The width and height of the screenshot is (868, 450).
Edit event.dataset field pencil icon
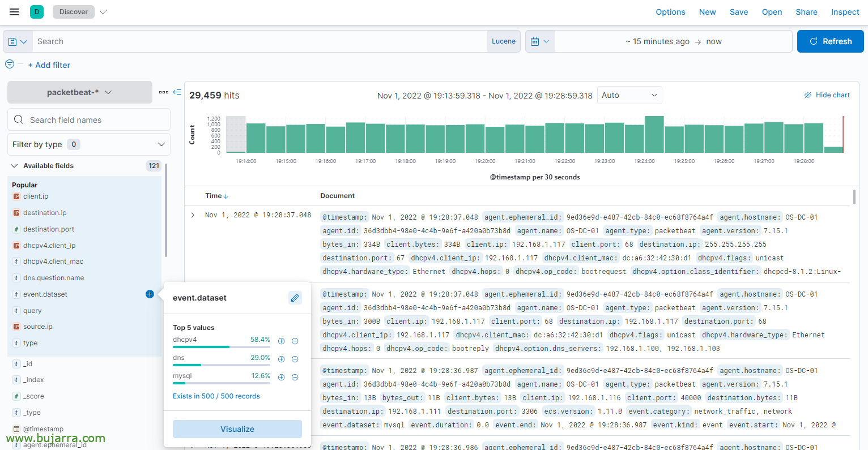[295, 298]
